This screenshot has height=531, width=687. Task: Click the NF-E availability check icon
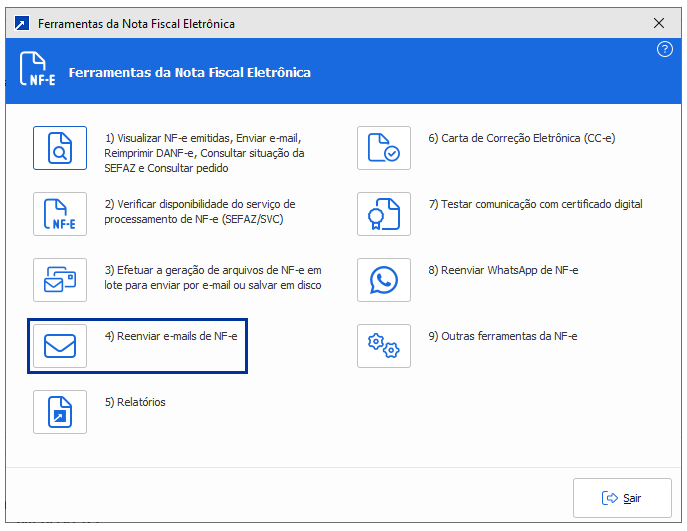pos(60,214)
